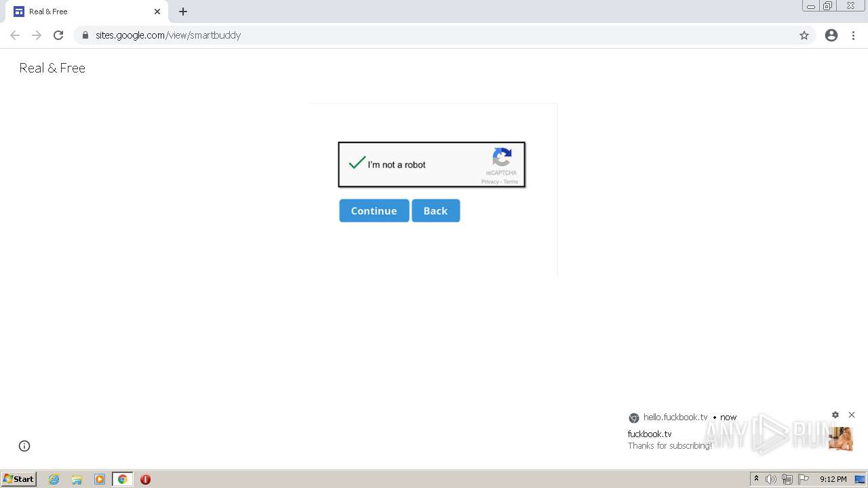Click the notification thumbnail image

841,439
